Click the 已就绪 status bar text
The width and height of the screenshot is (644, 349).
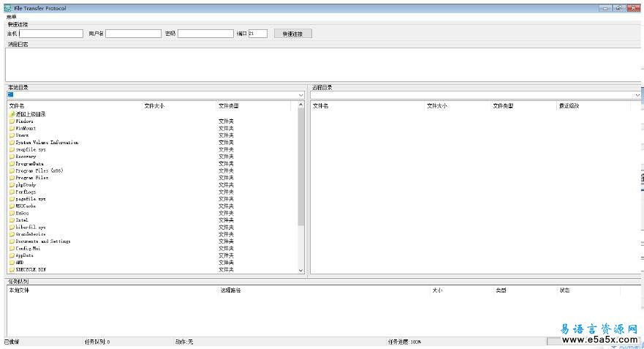(x=12, y=342)
